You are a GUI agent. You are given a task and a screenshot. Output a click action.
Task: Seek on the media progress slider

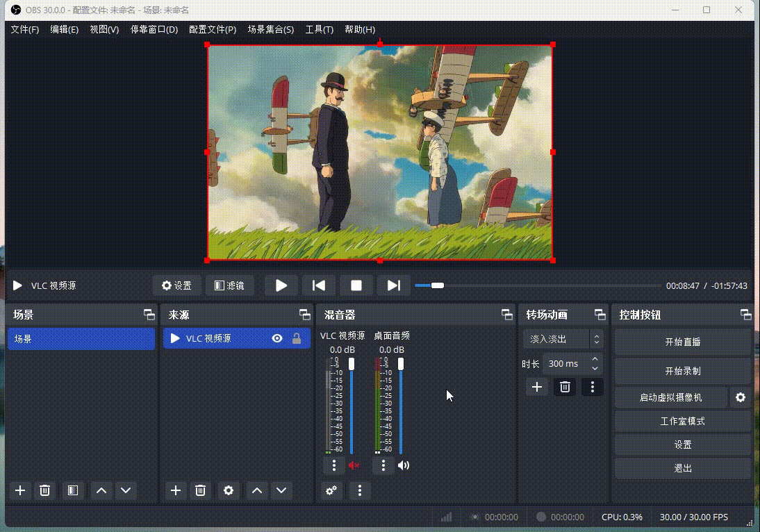[x=538, y=285]
